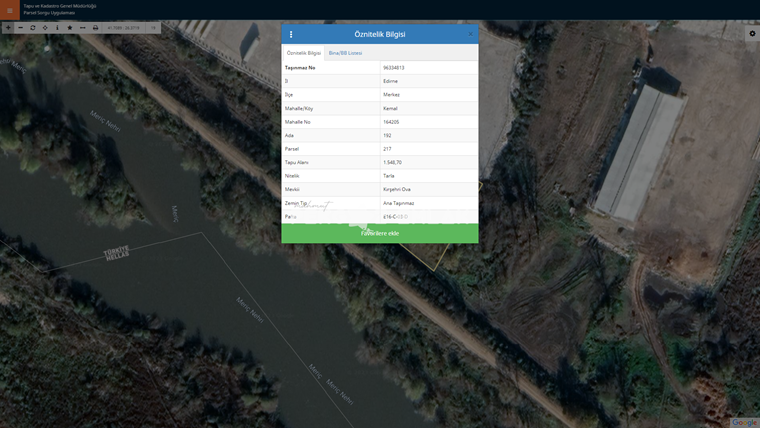Viewport: 760px width, 428px height.
Task: Click the Parsel label
Action: click(292, 149)
